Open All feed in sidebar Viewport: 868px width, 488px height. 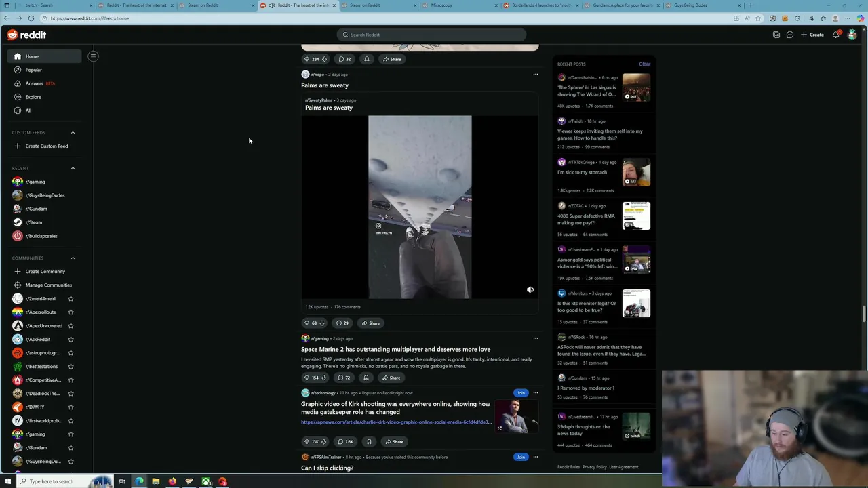click(x=44, y=110)
